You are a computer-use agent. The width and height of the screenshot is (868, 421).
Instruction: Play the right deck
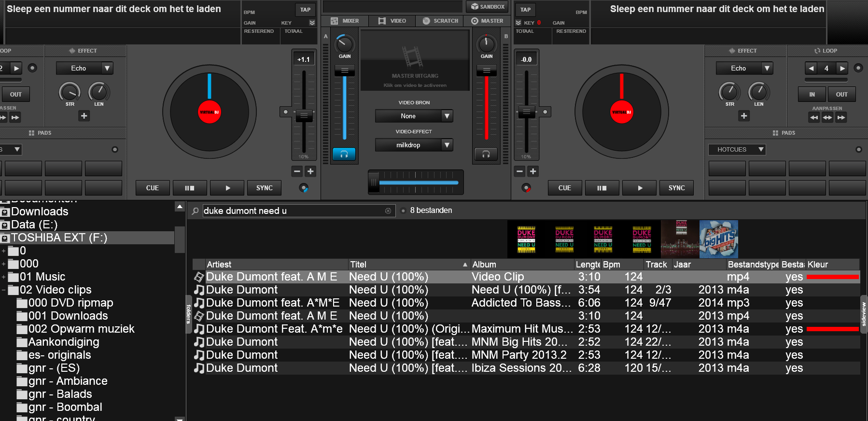click(x=640, y=188)
